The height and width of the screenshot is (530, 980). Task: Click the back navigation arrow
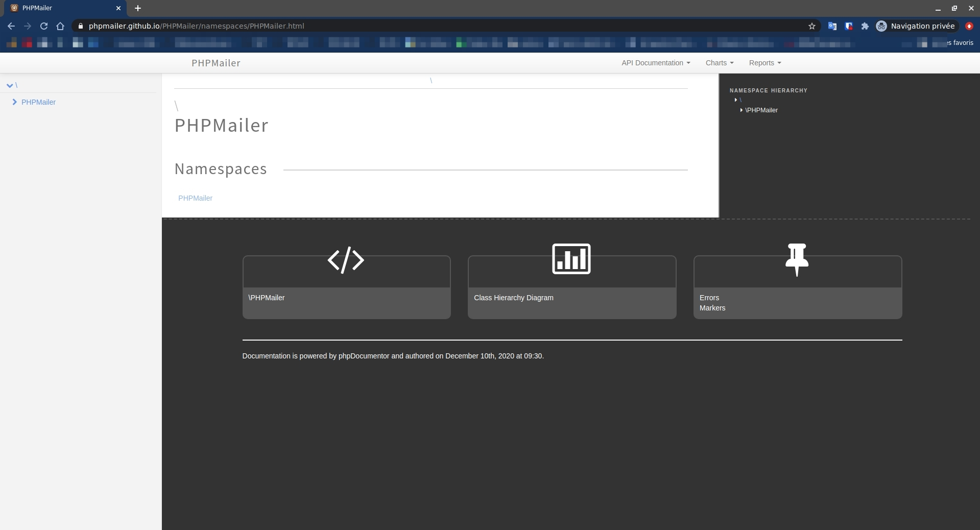pos(11,26)
